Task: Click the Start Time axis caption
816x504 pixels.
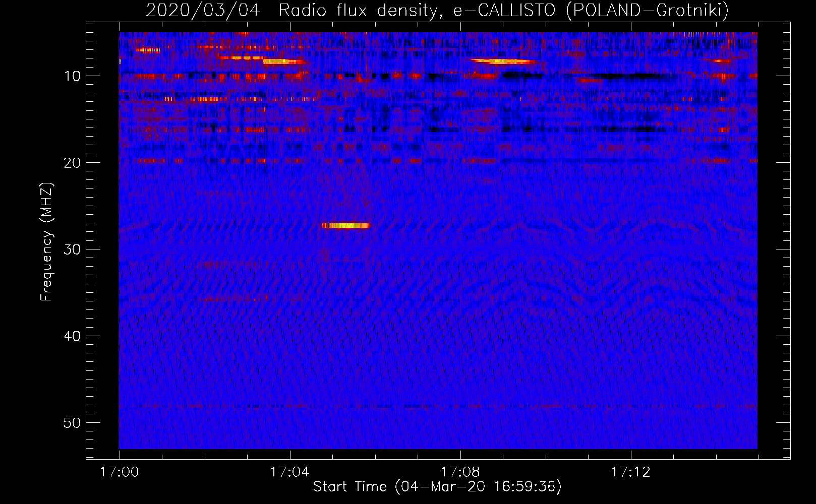Action: pos(437,487)
